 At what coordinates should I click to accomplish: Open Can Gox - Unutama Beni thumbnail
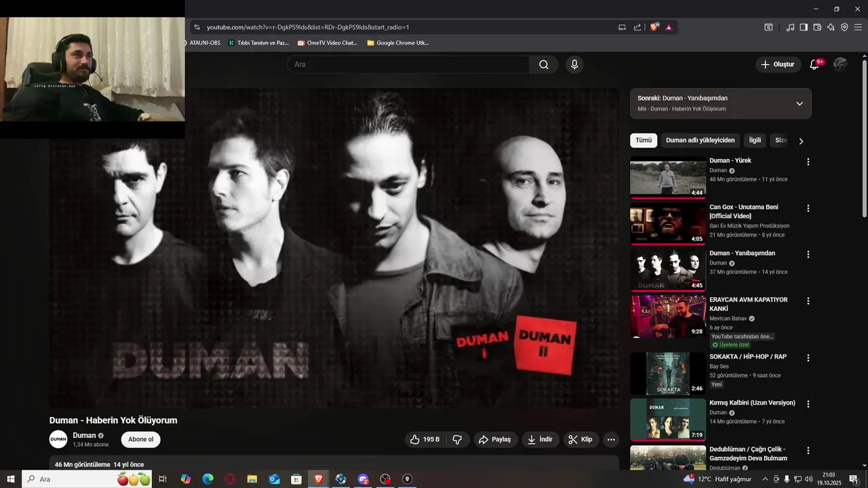[668, 224]
